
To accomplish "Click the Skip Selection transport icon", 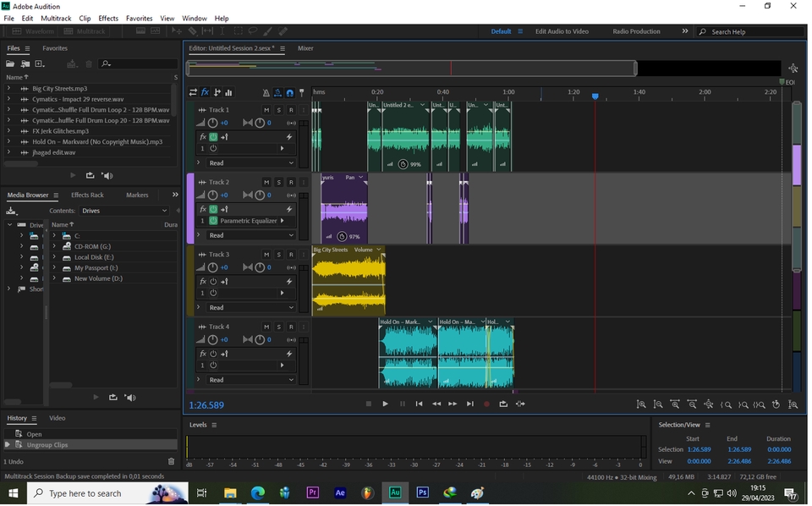I will pyautogui.click(x=520, y=404).
